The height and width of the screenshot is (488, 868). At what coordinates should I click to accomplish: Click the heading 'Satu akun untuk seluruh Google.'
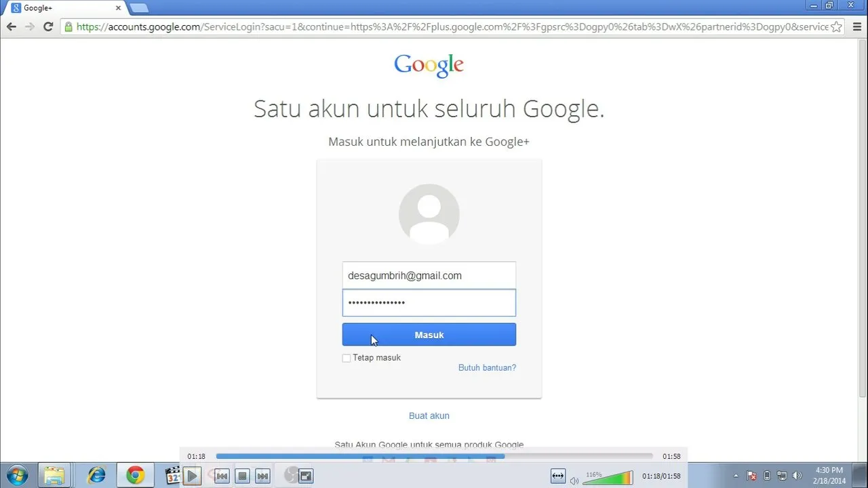click(429, 108)
